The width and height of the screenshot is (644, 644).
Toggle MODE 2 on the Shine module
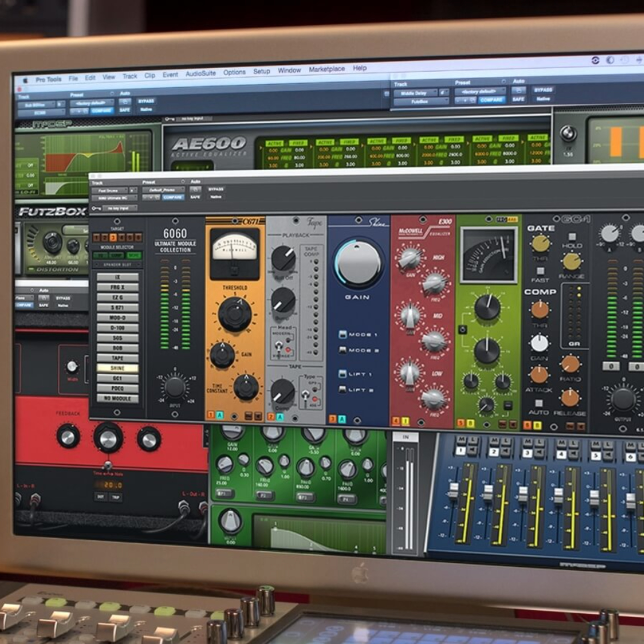coord(343,350)
